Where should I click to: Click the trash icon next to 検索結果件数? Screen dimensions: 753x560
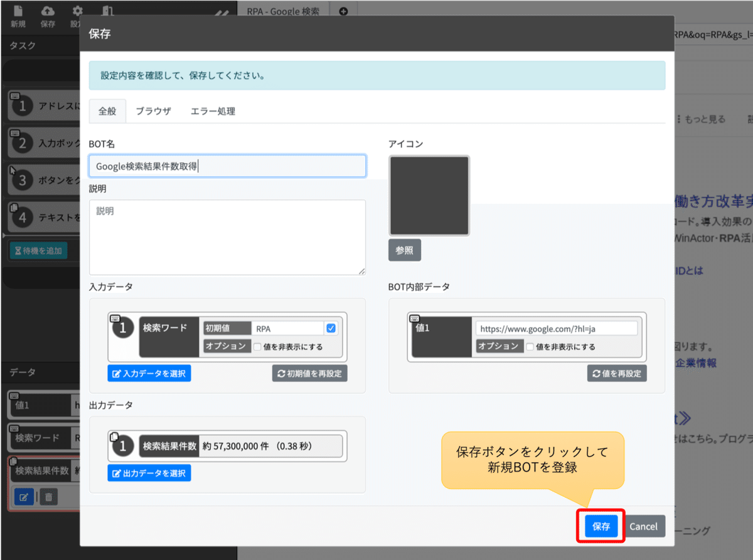[x=49, y=497]
